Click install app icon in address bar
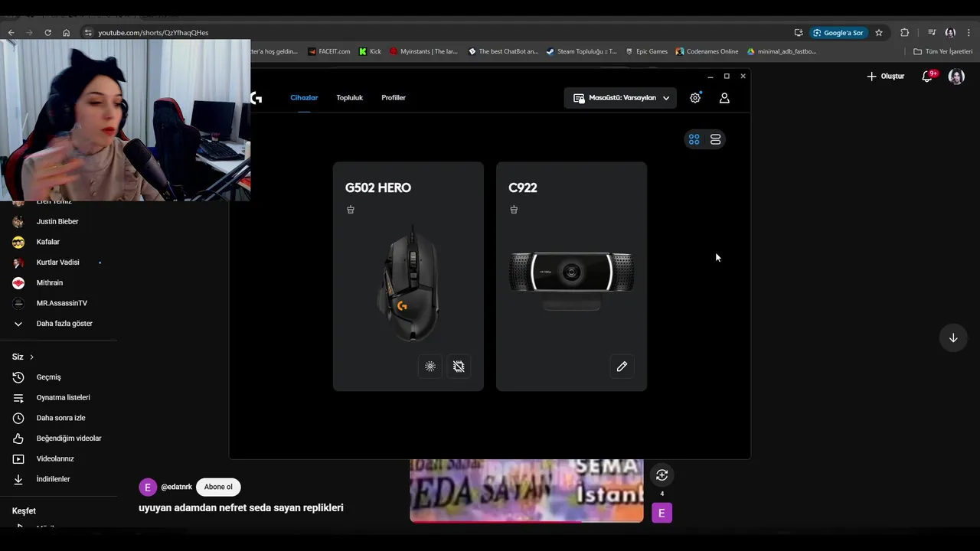980x551 pixels. point(799,33)
